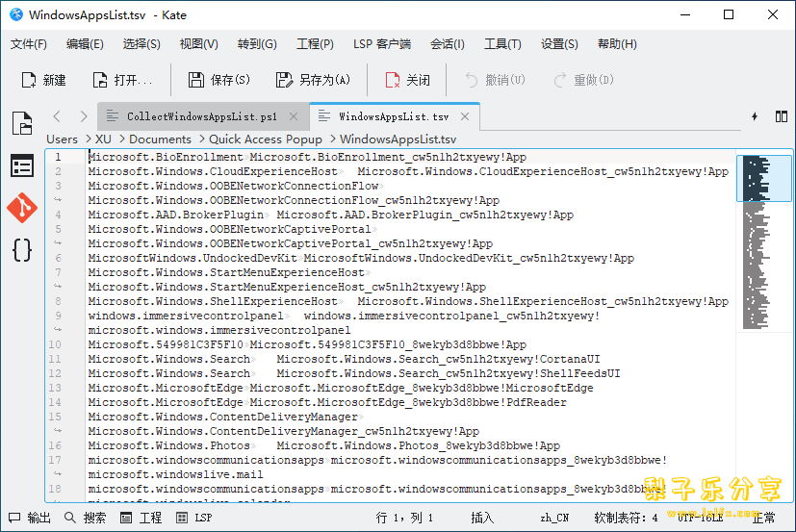This screenshot has width=796, height=532.
Task: Open the 视图(V) menu
Action: click(x=199, y=44)
